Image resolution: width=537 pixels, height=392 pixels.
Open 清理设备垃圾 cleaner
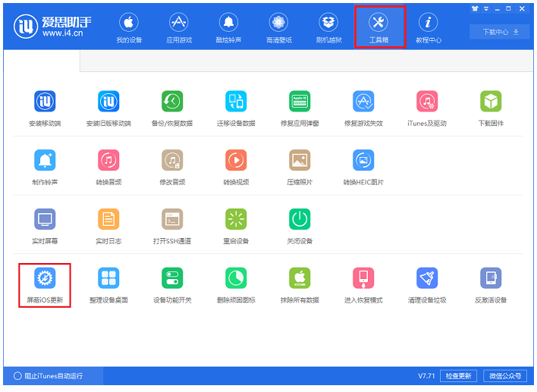click(x=427, y=279)
